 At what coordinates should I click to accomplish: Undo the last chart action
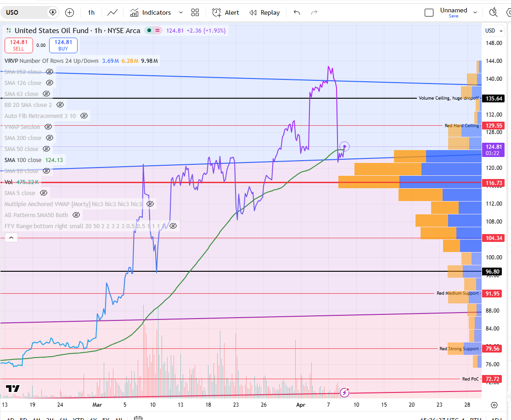coord(297,13)
